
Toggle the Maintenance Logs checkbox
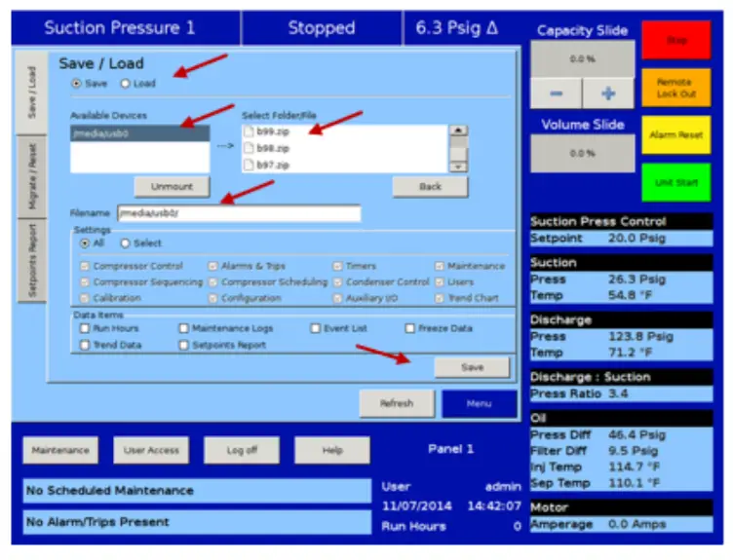click(x=183, y=328)
